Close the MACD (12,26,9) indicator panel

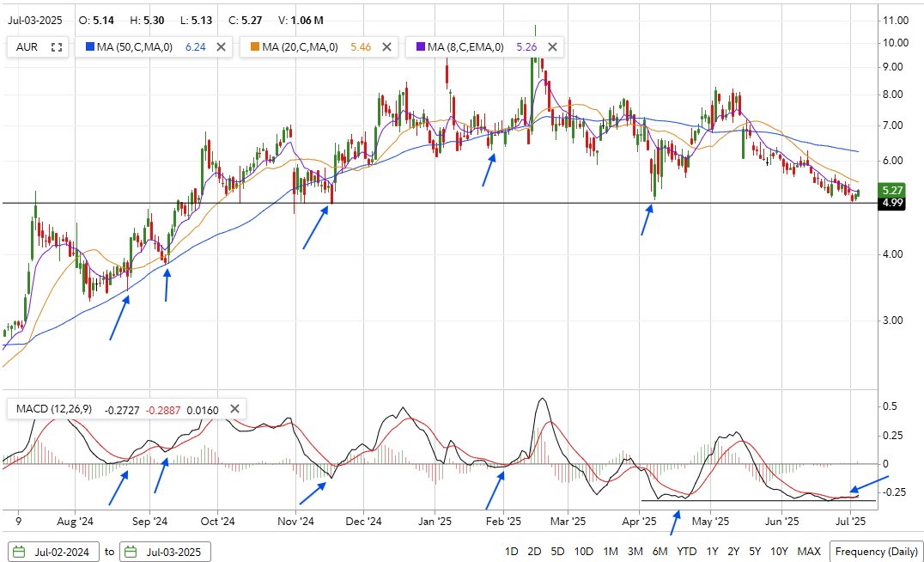pyautogui.click(x=234, y=409)
